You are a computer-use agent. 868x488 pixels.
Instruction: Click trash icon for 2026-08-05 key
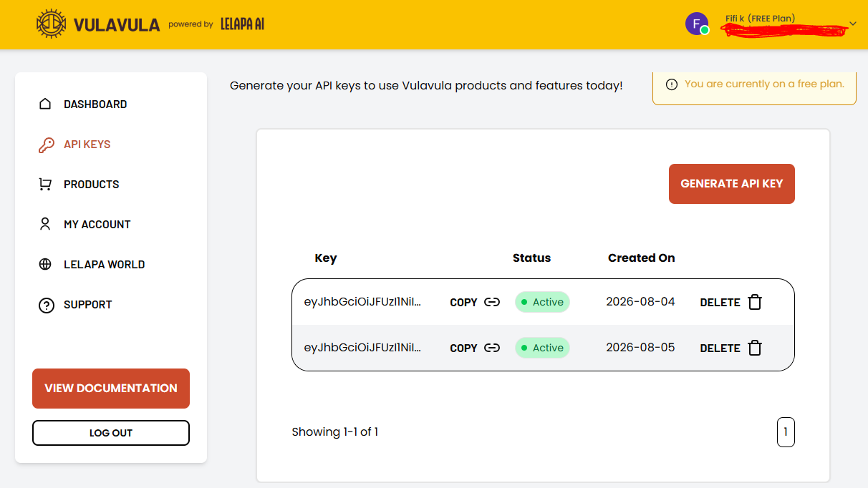tap(755, 348)
